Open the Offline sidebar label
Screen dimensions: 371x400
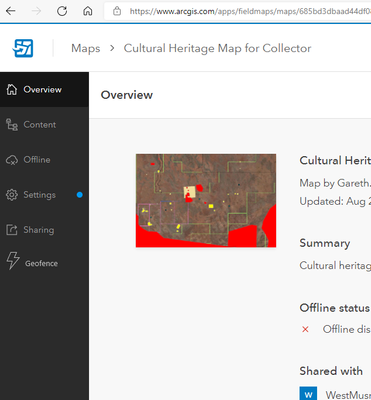37,160
